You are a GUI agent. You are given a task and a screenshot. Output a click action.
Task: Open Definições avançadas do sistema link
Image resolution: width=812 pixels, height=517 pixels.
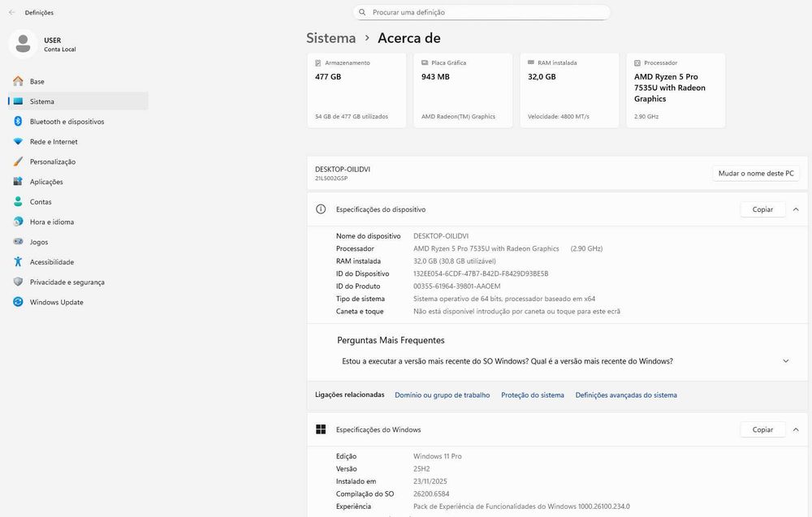point(626,395)
